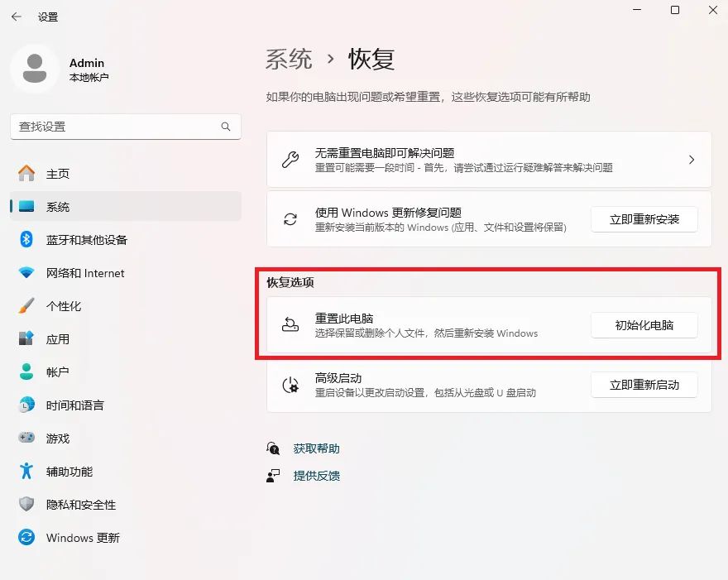This screenshot has width=728, height=580.
Task: Click the wrench troubleshoot icon
Action: [x=290, y=160]
